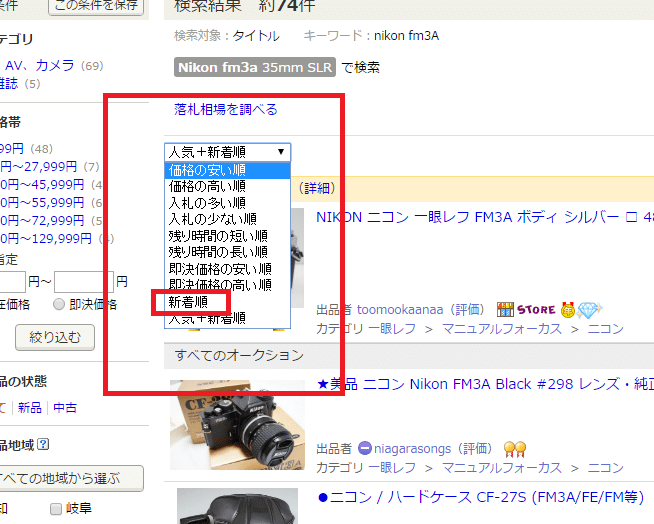Click the STORE badge icon

(x=526, y=310)
